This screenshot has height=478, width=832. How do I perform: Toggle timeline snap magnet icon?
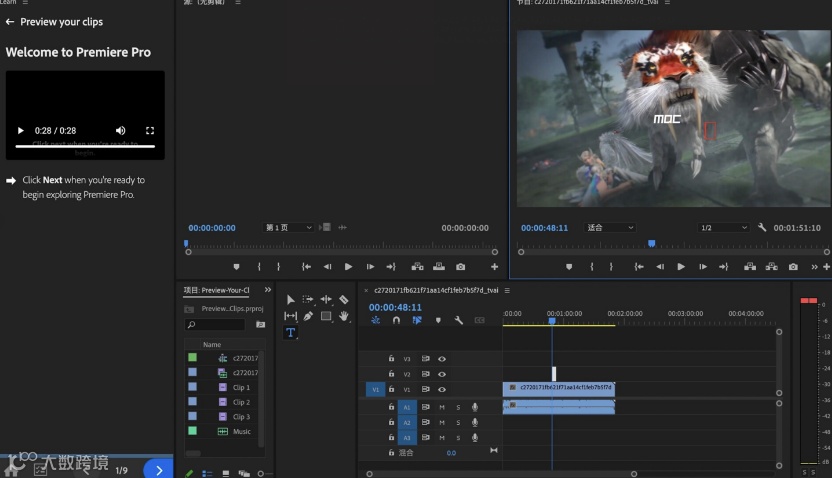[x=396, y=320]
